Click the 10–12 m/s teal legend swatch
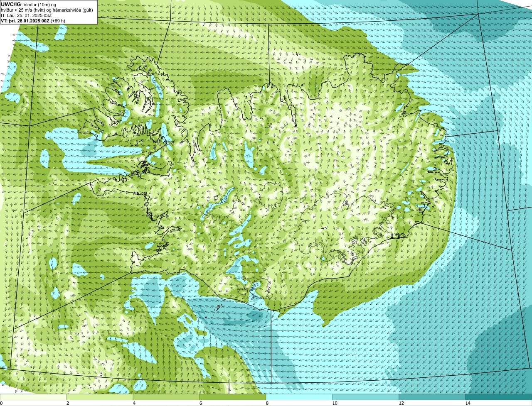This screenshot has width=532, height=406. click(x=366, y=397)
